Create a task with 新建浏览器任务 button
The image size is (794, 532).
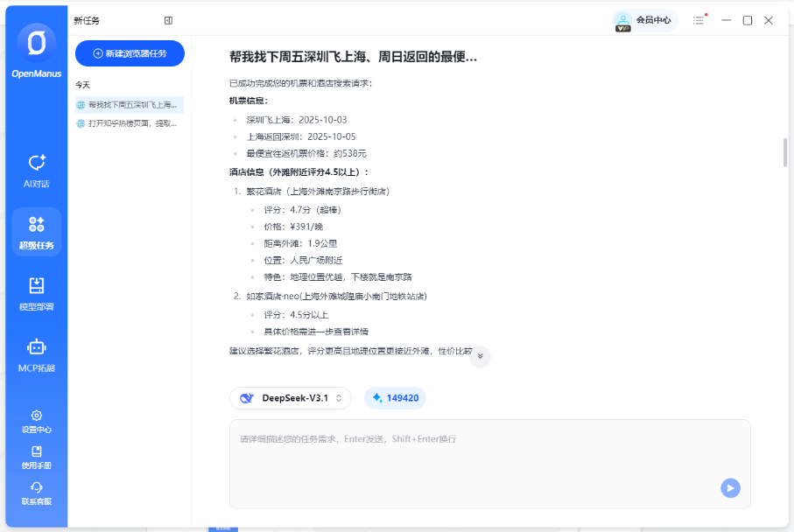(x=129, y=53)
